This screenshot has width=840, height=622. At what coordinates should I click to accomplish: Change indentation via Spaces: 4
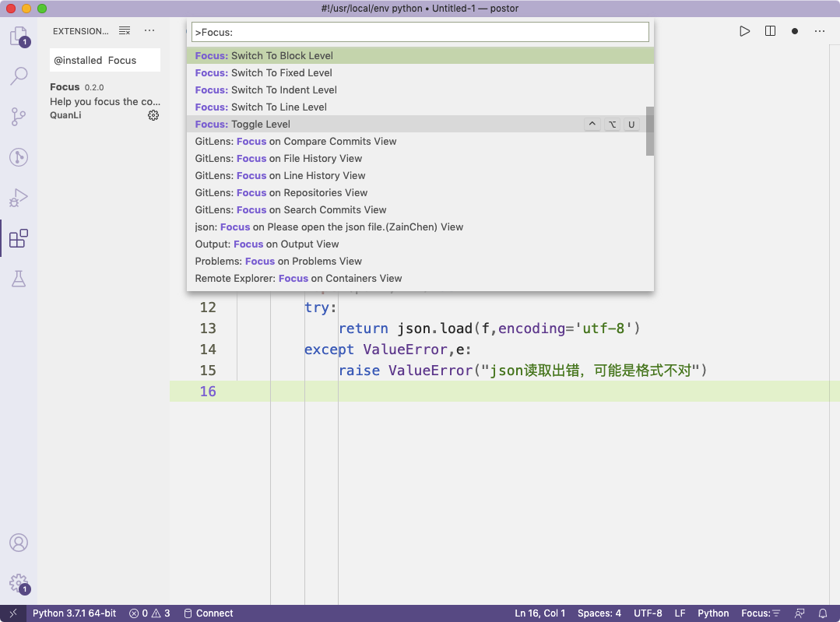[x=599, y=613]
